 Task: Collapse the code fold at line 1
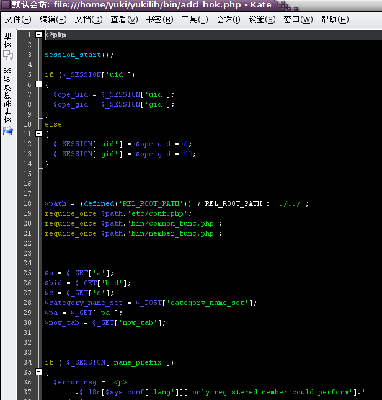(x=39, y=35)
